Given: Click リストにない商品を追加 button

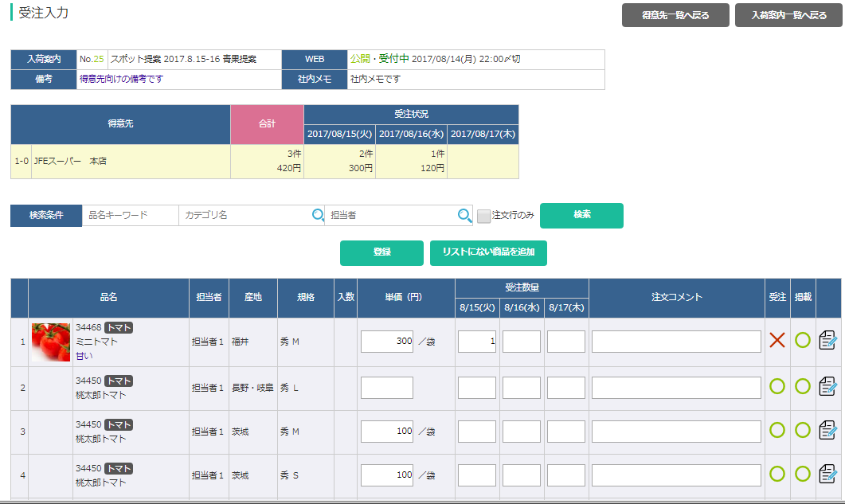Looking at the screenshot, I should [488, 252].
